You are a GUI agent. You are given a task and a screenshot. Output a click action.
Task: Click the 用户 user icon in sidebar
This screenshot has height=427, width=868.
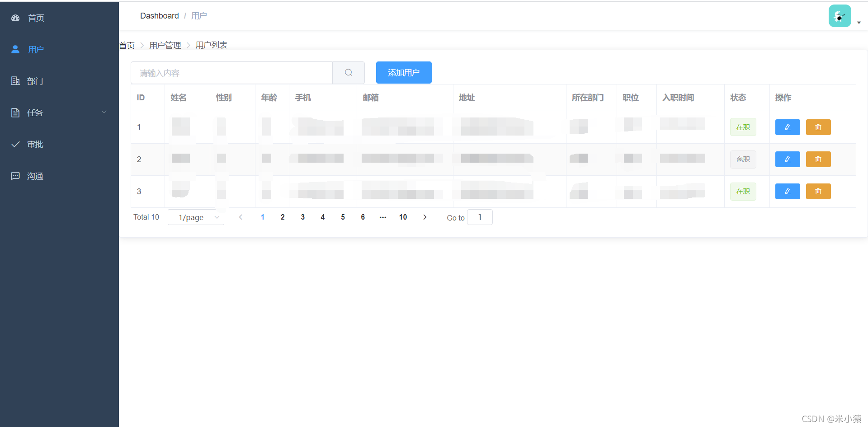[15, 49]
